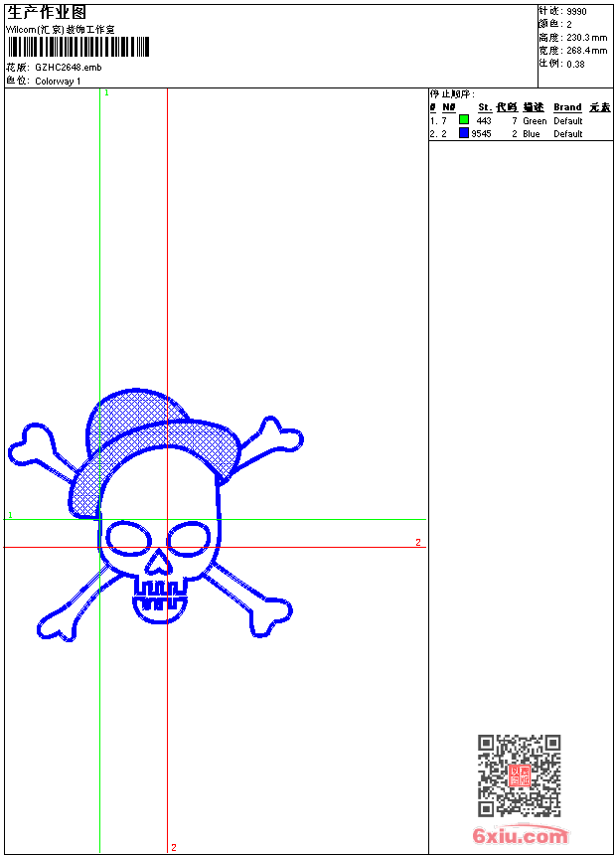Click the lower-right crossbone end

(x=269, y=615)
